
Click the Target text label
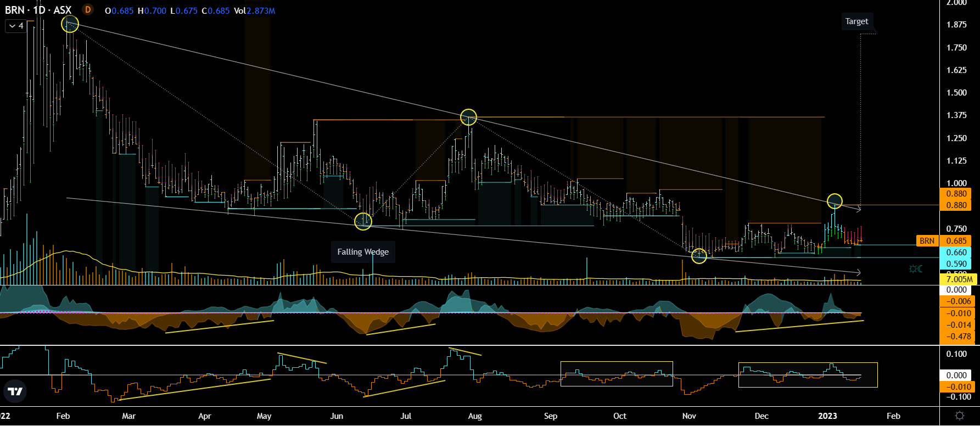856,21
